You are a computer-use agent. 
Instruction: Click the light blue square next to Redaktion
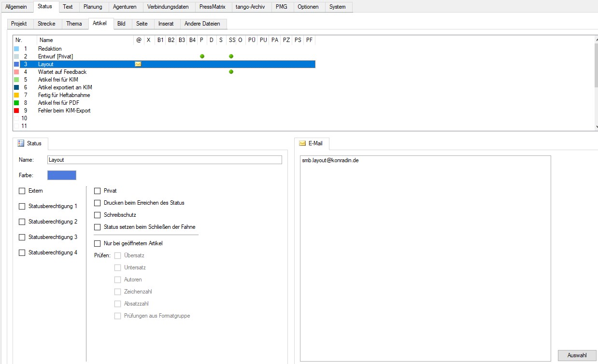point(16,49)
